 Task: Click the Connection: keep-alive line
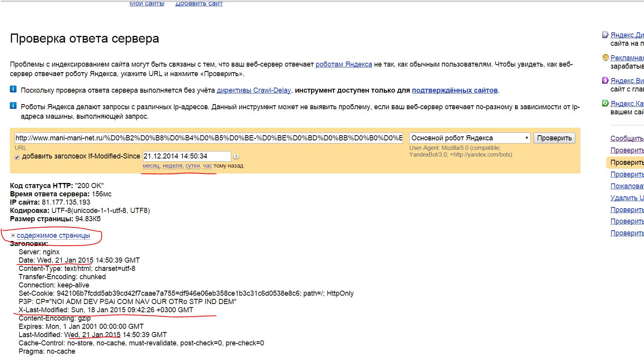[54, 285]
